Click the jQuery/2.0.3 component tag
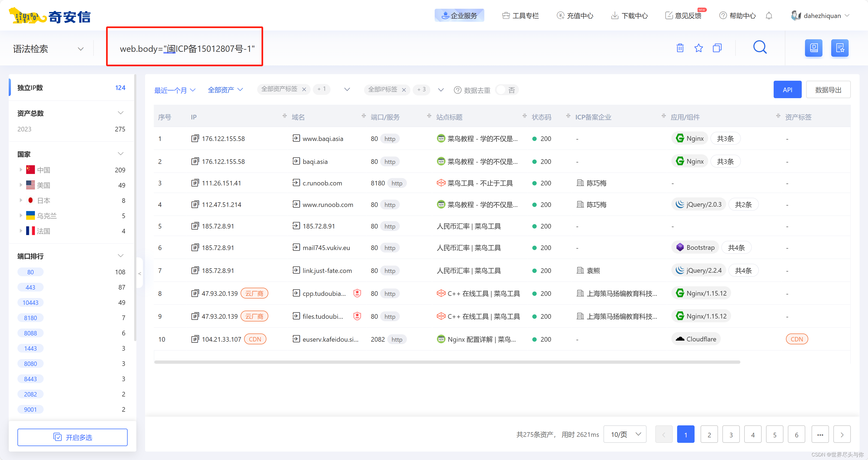This screenshot has height=460, width=868. pyautogui.click(x=698, y=204)
